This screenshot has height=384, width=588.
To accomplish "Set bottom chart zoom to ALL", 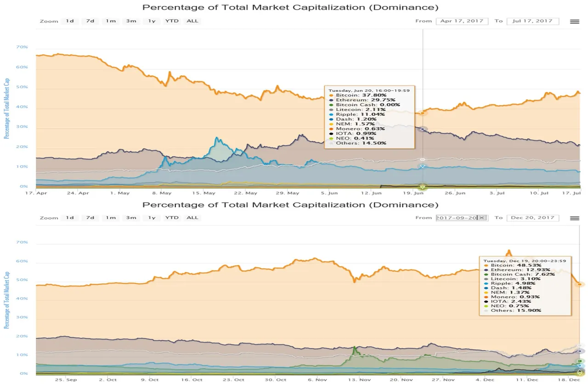I will click(192, 218).
